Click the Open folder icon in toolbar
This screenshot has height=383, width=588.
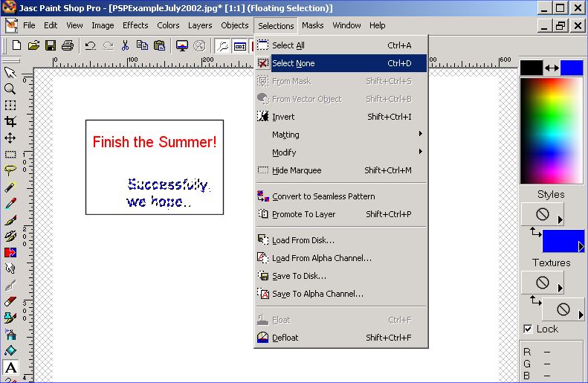pyautogui.click(x=33, y=46)
